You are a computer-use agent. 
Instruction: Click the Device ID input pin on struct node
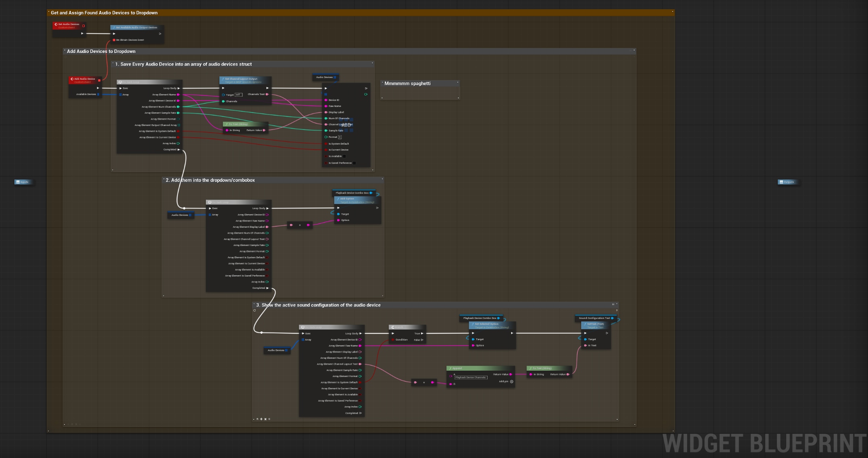click(326, 100)
